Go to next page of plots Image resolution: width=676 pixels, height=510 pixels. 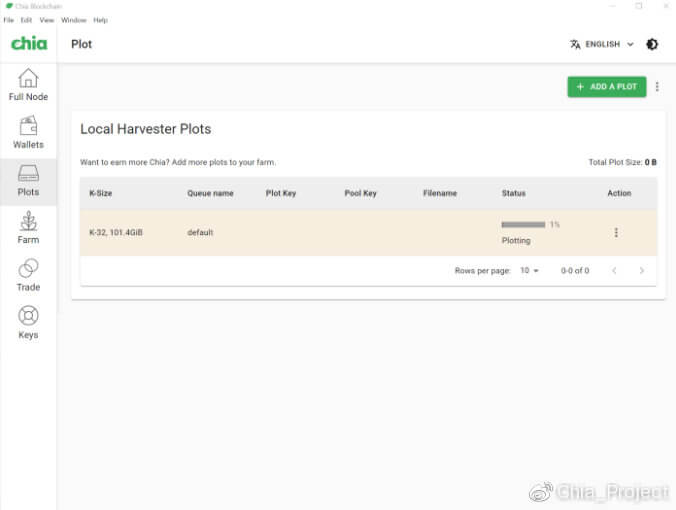point(642,270)
